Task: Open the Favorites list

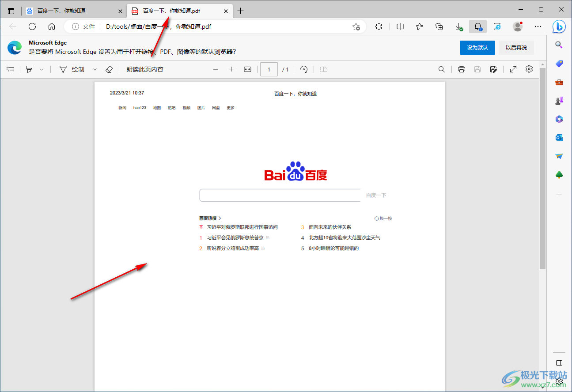Action: tap(420, 26)
